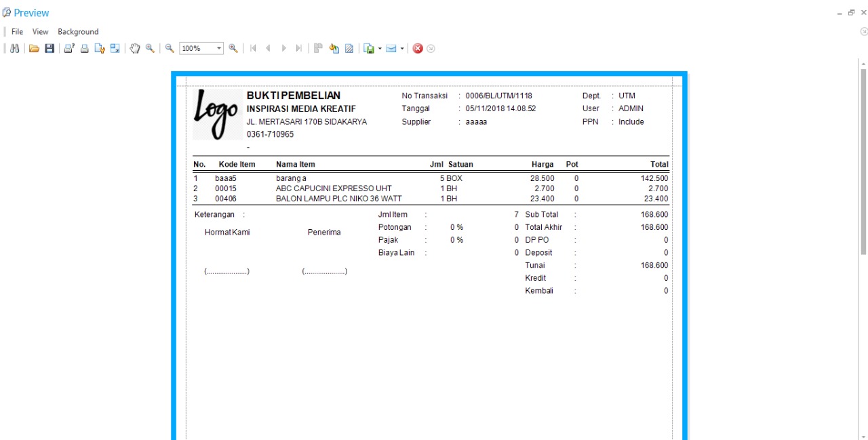Click the Zoom Out magnifier icon
The width and height of the screenshot is (868, 440).
pos(170,49)
